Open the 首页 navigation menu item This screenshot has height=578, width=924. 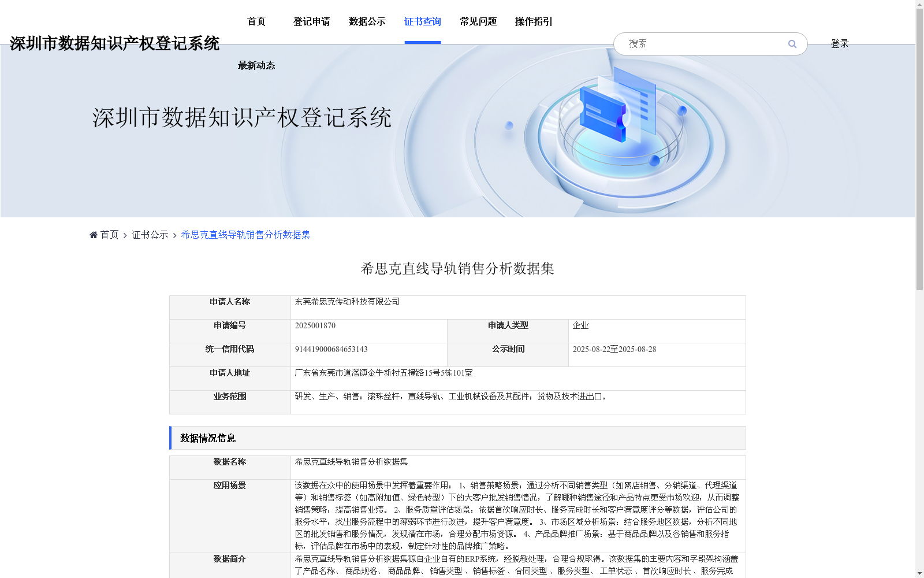pyautogui.click(x=256, y=21)
